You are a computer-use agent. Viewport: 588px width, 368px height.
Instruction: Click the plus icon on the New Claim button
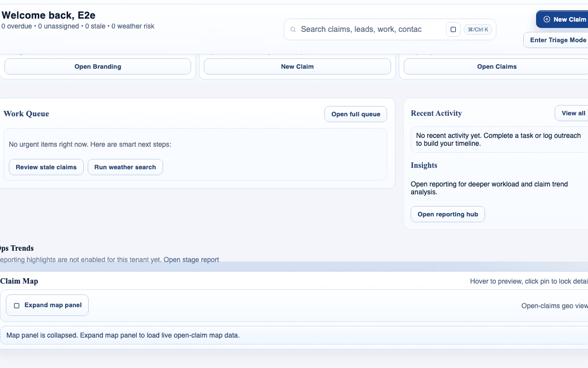coord(546,19)
